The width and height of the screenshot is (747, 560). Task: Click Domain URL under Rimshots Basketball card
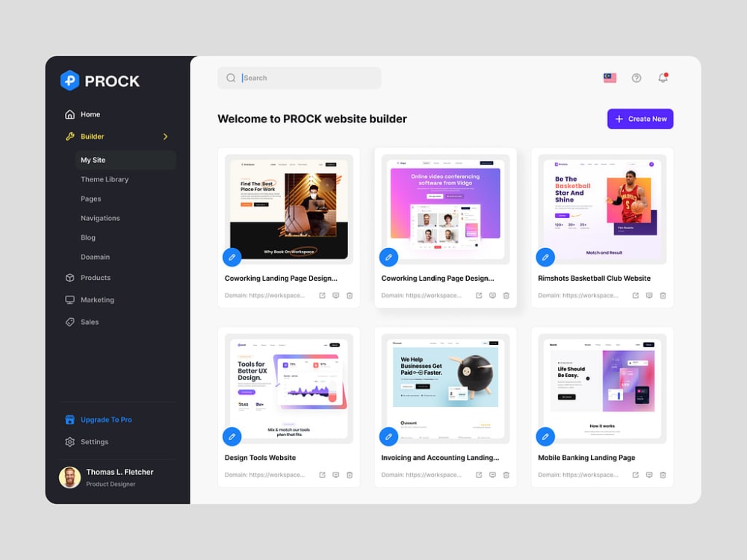click(578, 296)
